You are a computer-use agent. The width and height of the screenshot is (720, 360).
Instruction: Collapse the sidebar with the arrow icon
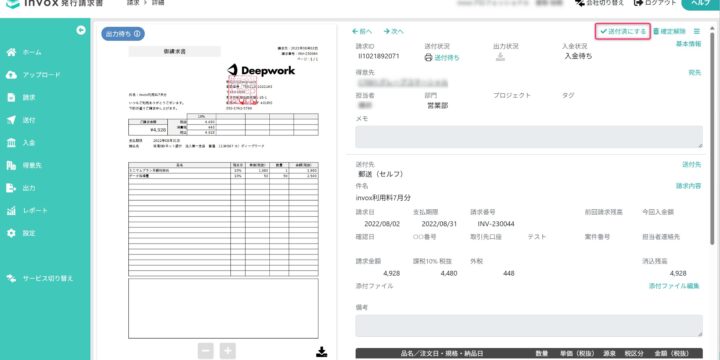coord(81,30)
